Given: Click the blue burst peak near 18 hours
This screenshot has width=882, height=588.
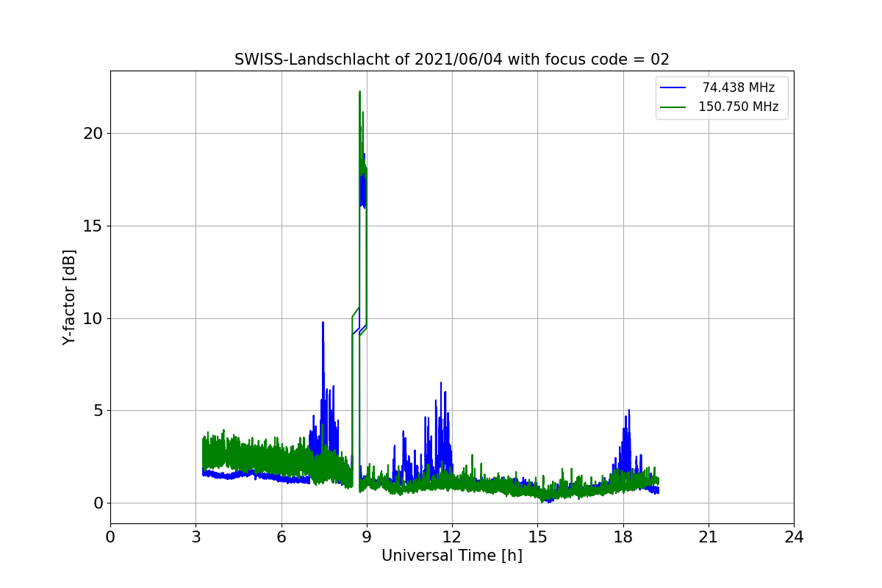Looking at the screenshot, I should point(628,412).
